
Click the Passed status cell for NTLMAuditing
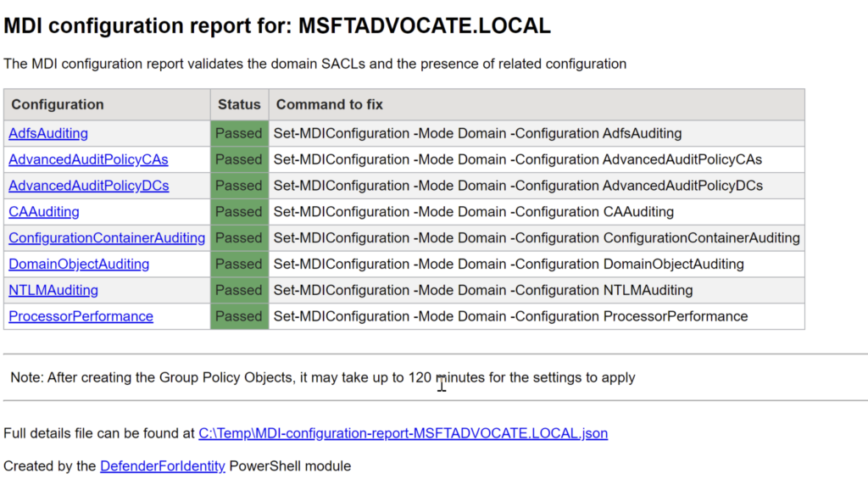click(239, 290)
